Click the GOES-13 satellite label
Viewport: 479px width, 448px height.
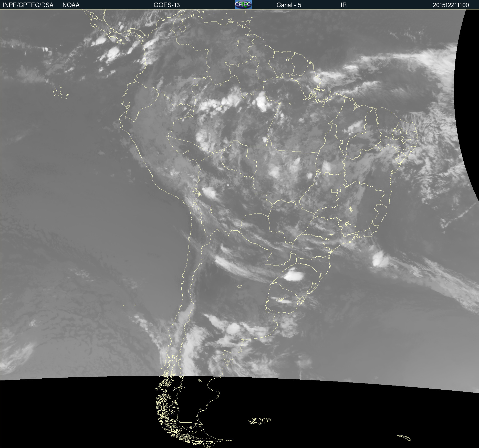(167, 5)
